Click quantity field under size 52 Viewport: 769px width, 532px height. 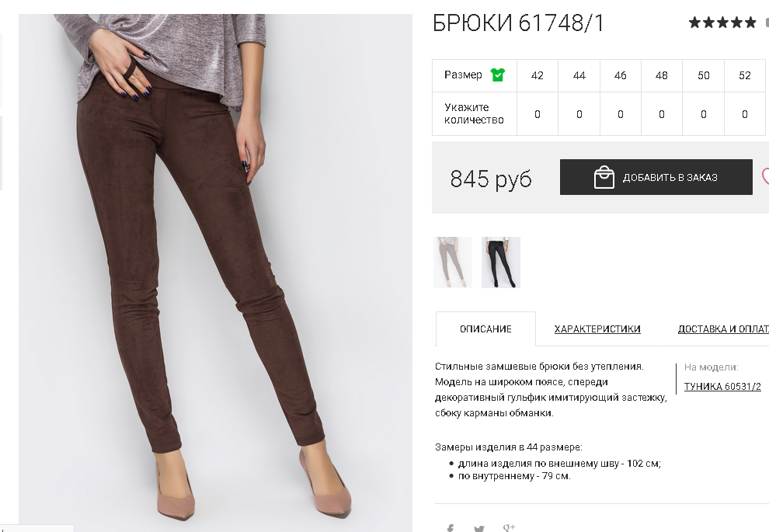click(x=744, y=114)
